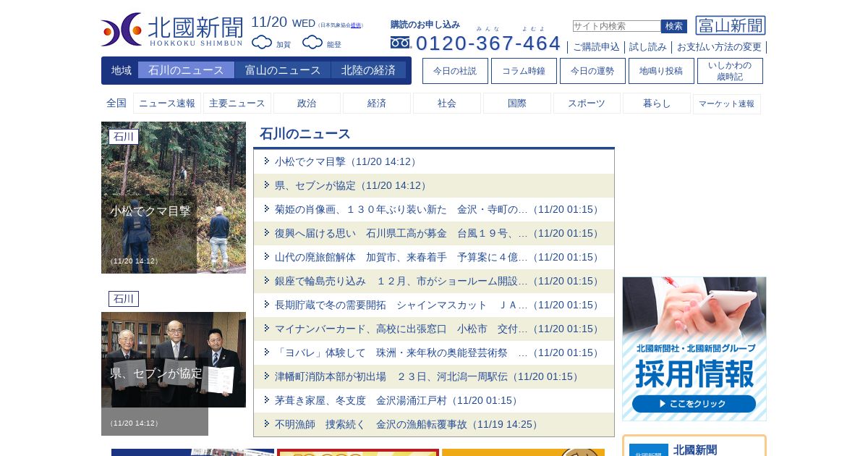The height and width of the screenshot is (456, 868).
Task: Open the Hokkoku Shimbun logo homepage
Action: coord(172,30)
